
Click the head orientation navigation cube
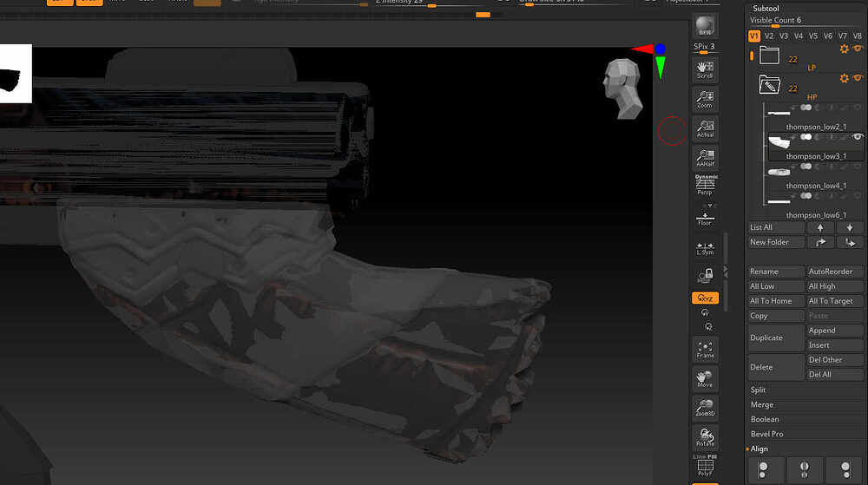coord(622,88)
